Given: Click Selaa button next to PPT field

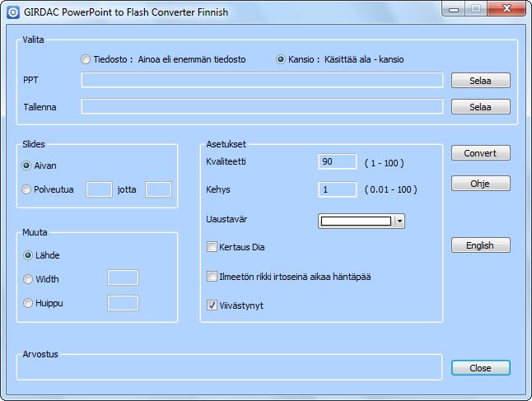Looking at the screenshot, I should [480, 81].
